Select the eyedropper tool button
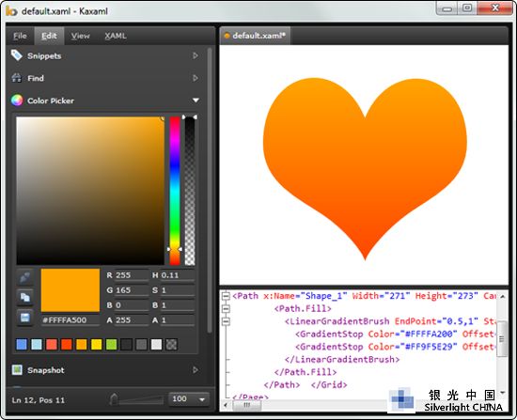This screenshot has height=420, width=517. [25, 277]
